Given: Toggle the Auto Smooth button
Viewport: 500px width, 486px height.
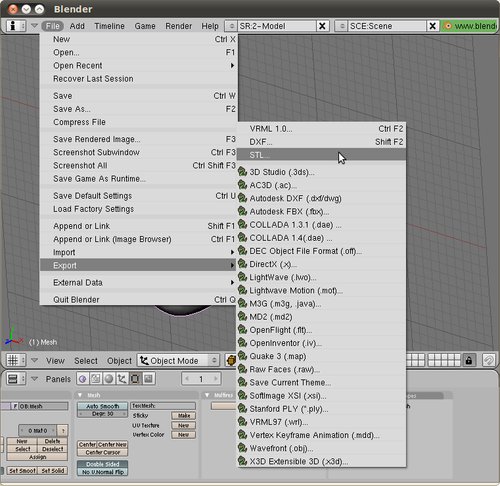Looking at the screenshot, I should [x=102, y=406].
